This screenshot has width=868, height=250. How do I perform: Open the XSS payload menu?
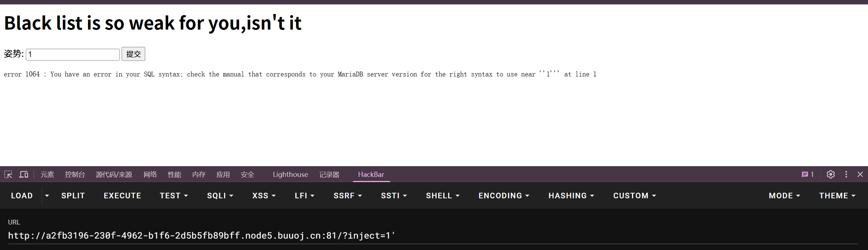(x=264, y=196)
